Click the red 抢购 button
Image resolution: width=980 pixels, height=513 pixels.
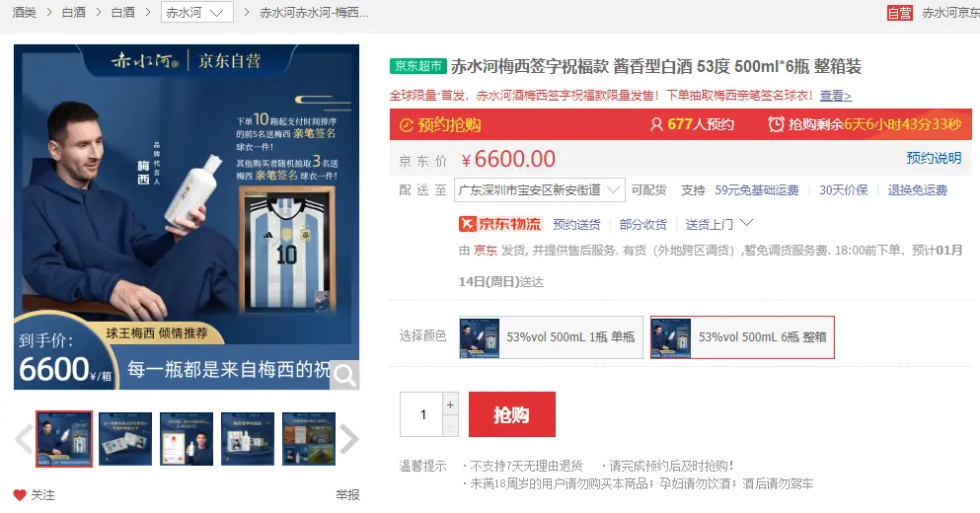click(x=512, y=414)
